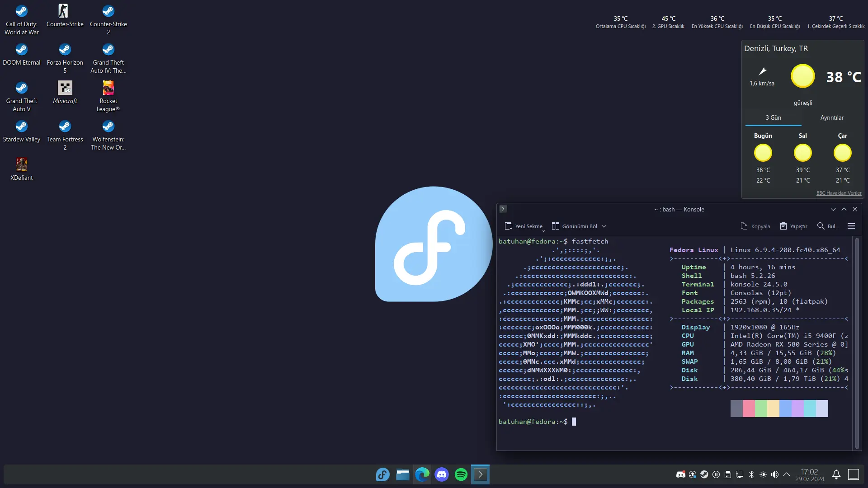The height and width of the screenshot is (488, 868).
Task: Open brightness and color tray icon
Action: click(x=763, y=474)
